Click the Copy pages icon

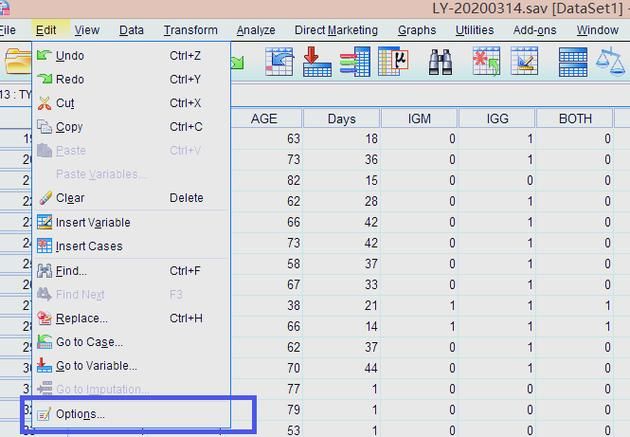pos(44,127)
